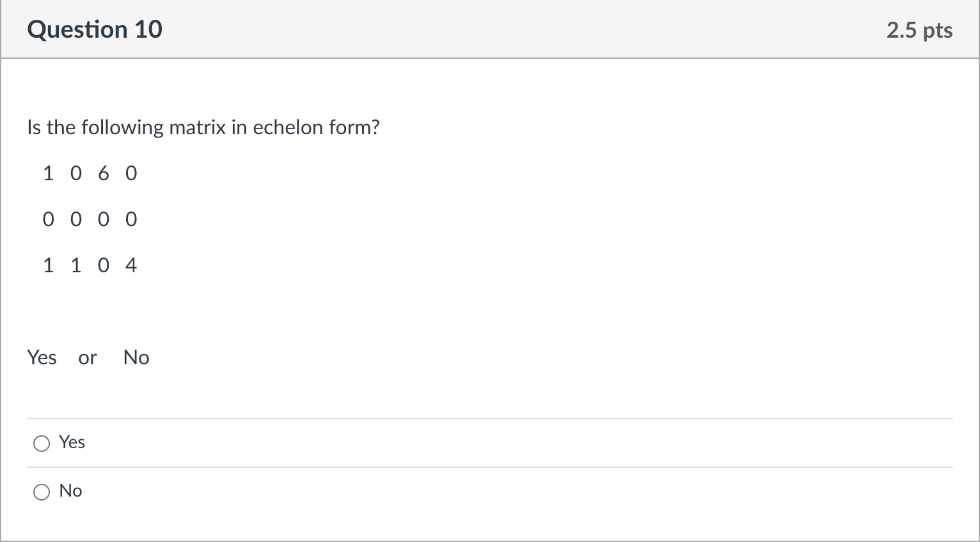
Task: Click 'No' in the 'Yes or No' prompt
Action: (x=136, y=357)
